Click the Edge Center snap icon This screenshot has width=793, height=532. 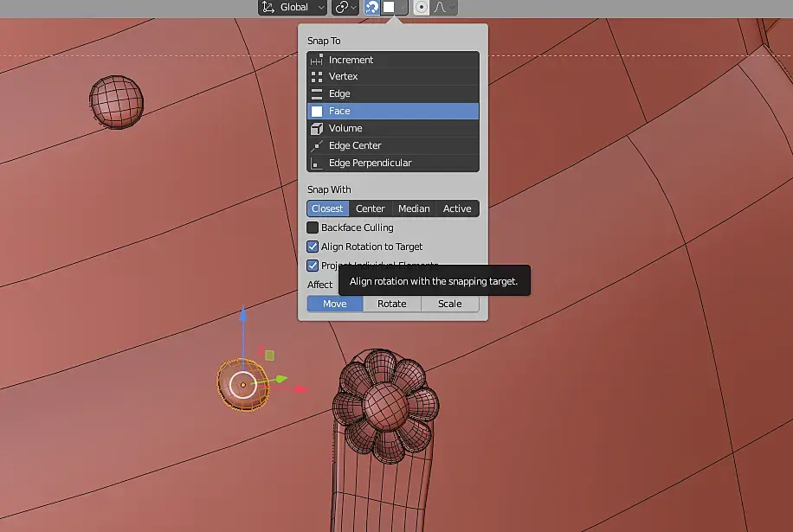(x=317, y=146)
